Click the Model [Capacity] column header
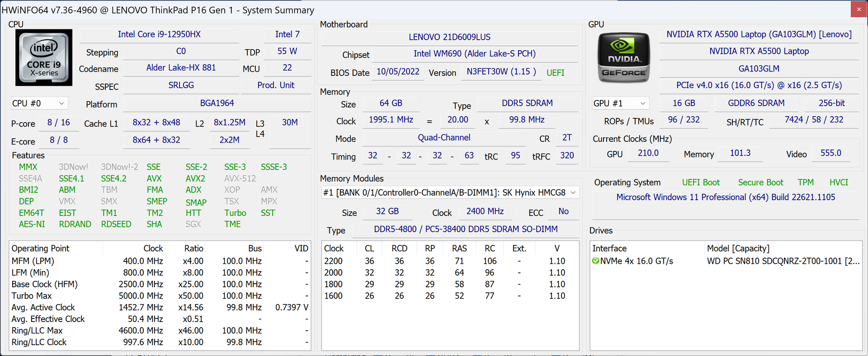Viewport: 868px width, 356px height. [x=738, y=248]
